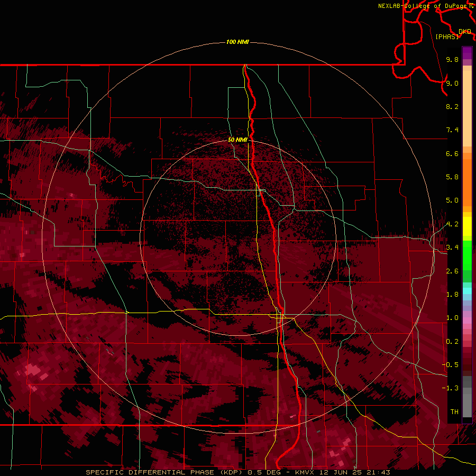Click the 4.2 scale value
The height and width of the screenshot is (476, 476).
click(452, 224)
